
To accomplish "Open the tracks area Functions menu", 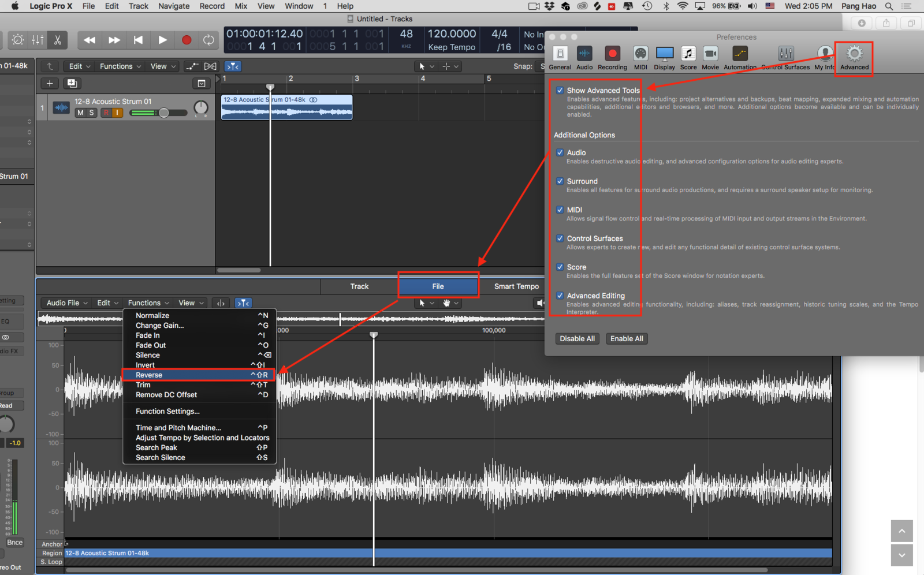I will pos(120,66).
